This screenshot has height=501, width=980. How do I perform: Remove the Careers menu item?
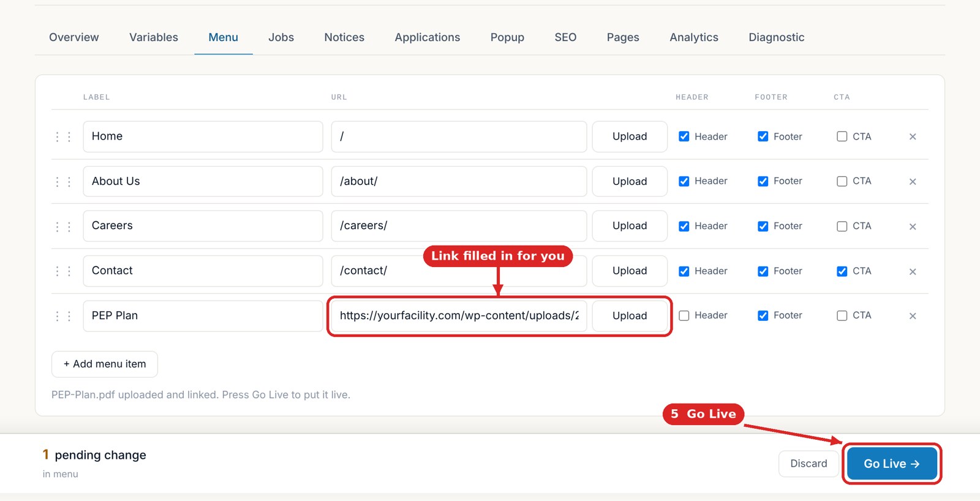(x=913, y=227)
